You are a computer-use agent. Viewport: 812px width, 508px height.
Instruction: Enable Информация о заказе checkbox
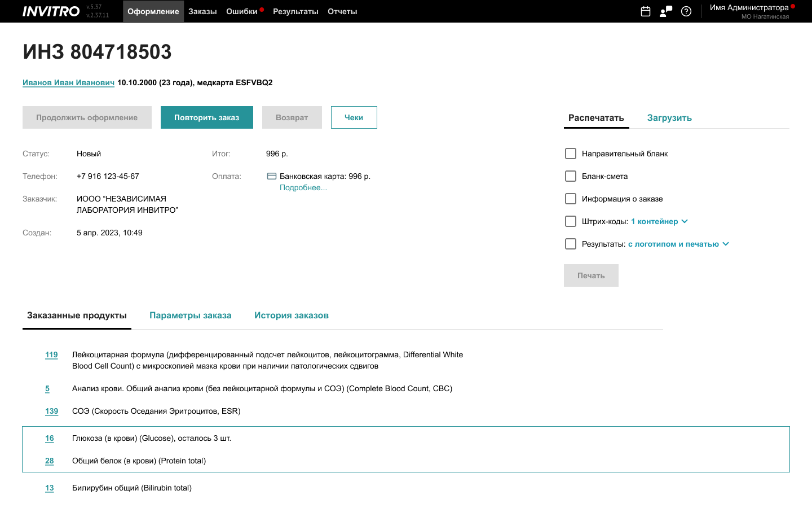pos(571,199)
